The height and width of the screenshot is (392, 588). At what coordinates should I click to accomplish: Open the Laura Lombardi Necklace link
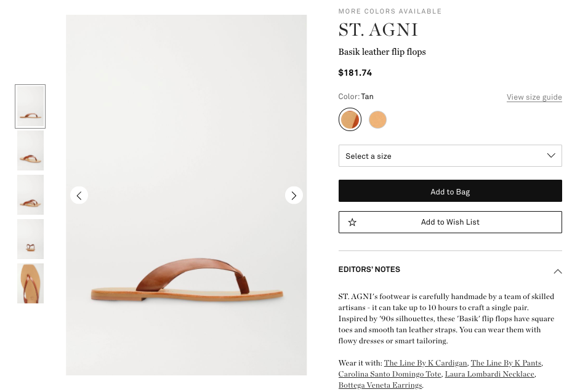489,374
